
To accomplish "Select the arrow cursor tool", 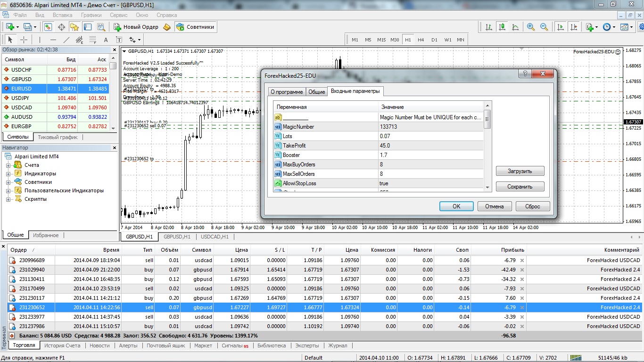I will (10, 40).
